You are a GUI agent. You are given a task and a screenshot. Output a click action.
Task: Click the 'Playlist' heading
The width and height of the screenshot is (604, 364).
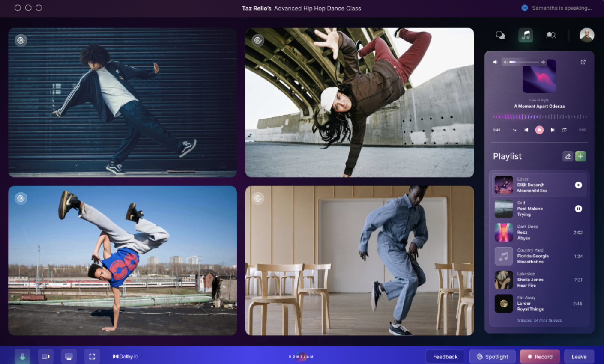507,156
